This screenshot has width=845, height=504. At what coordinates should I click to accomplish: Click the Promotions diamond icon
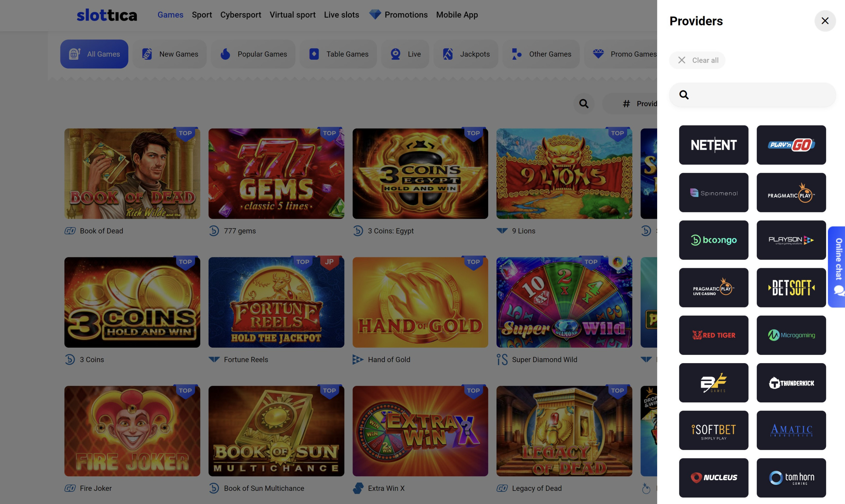click(375, 14)
